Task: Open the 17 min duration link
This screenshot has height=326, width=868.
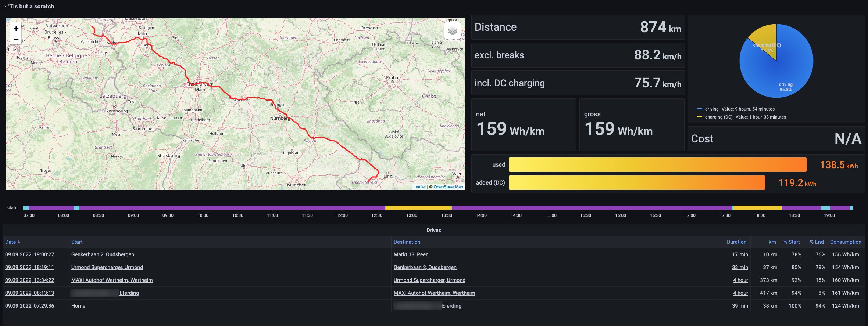Action: [740, 254]
